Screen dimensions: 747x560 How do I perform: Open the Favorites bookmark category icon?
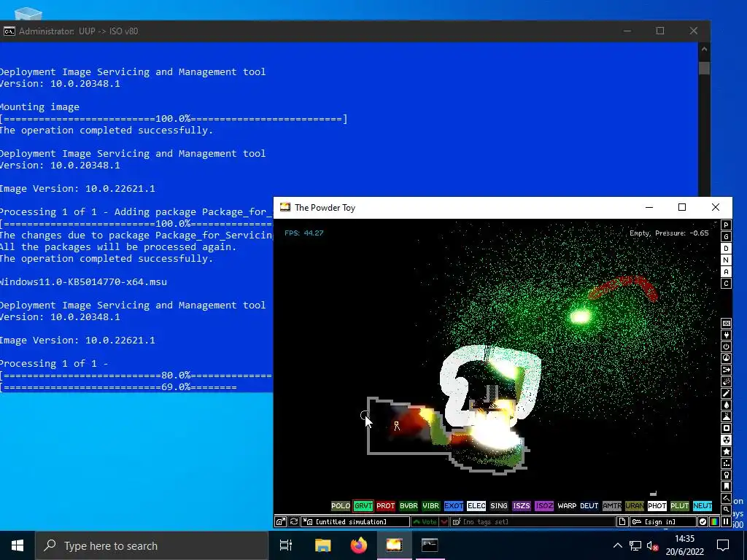[x=726, y=486]
